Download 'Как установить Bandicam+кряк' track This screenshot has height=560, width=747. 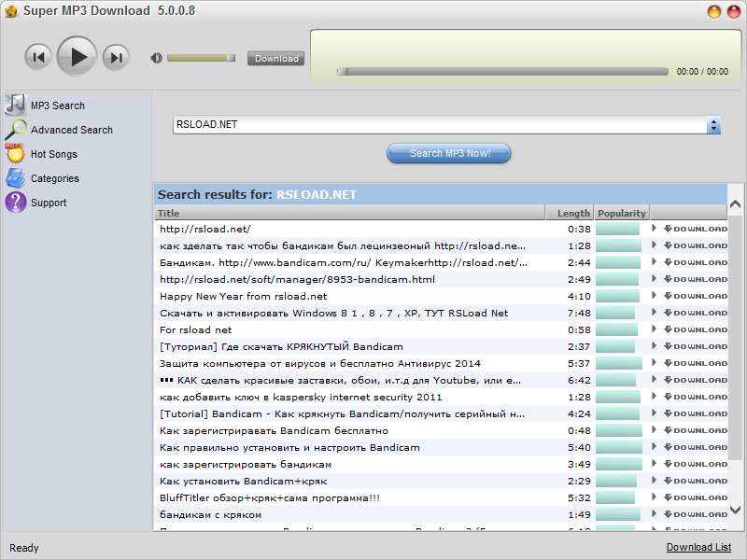(696, 481)
